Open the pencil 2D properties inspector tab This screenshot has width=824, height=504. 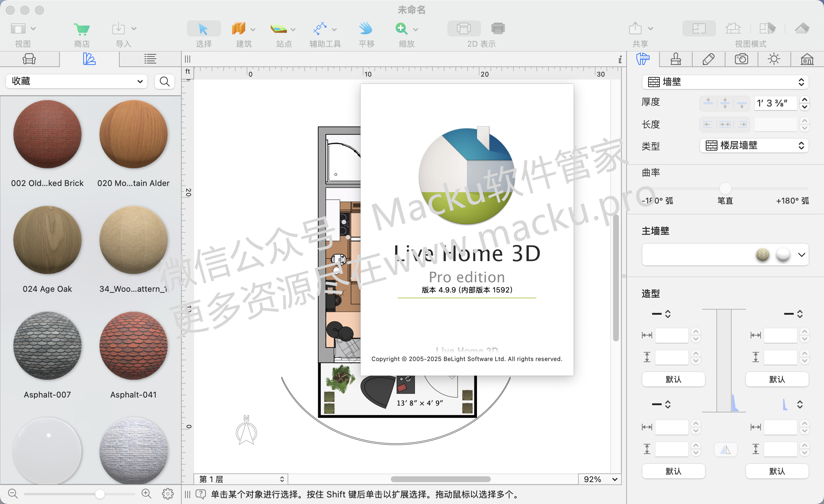click(x=709, y=59)
